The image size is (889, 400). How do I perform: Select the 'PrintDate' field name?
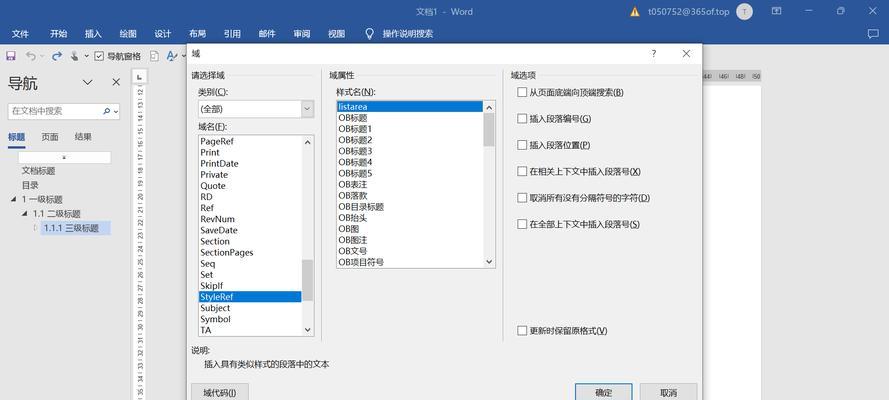tap(219, 164)
